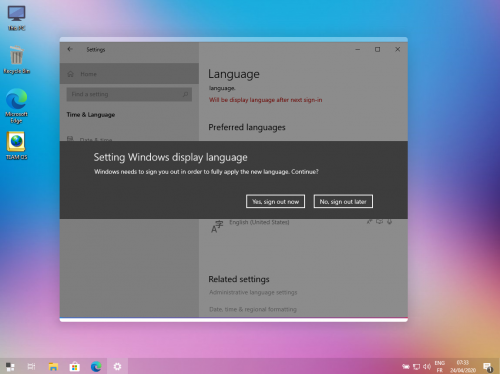The image size is (500, 374).
Task: Open Task View on the taskbar
Action: [x=31, y=367]
